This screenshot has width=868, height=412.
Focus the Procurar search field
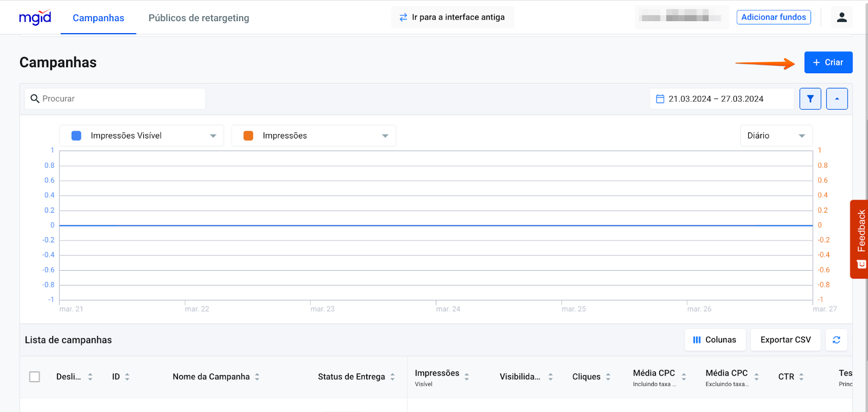(x=119, y=99)
